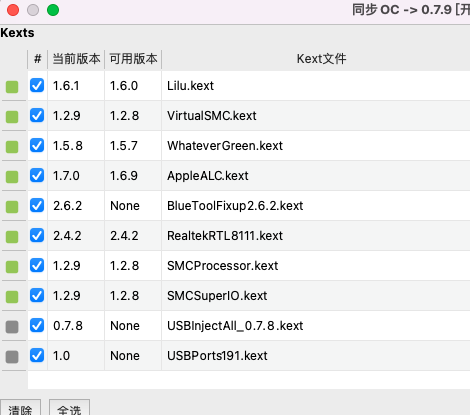The width and height of the screenshot is (470, 415).
Task: Uncheck the BlueToolFixup2.6.2.kext checkbox
Action: click(37, 205)
